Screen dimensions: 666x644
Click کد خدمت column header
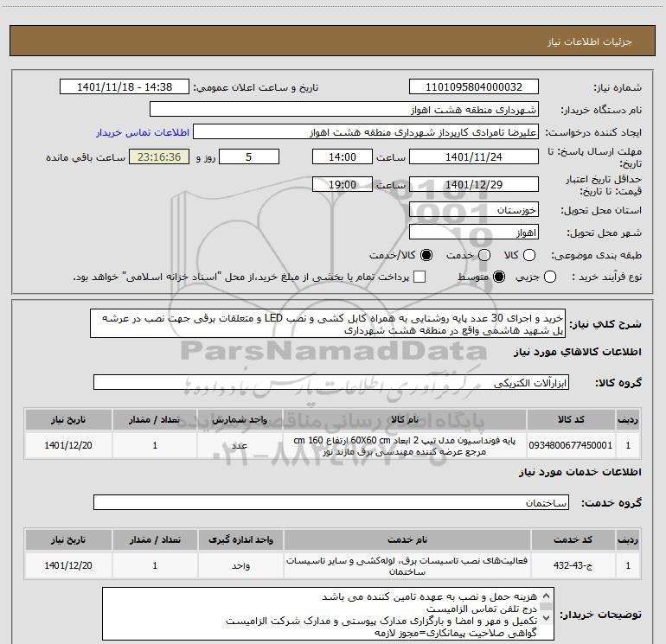pos(573,539)
